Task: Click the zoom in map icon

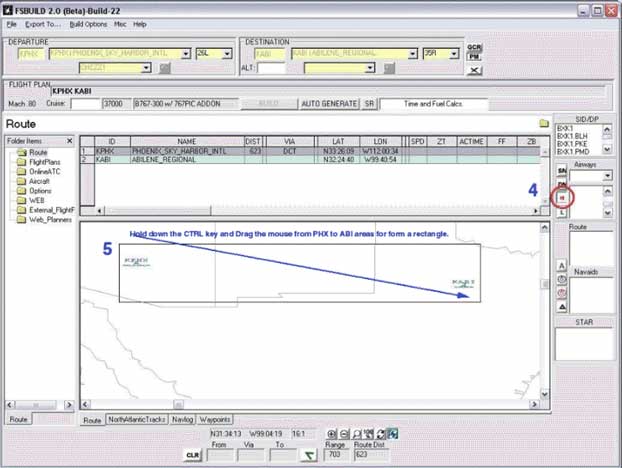Action: click(332, 434)
